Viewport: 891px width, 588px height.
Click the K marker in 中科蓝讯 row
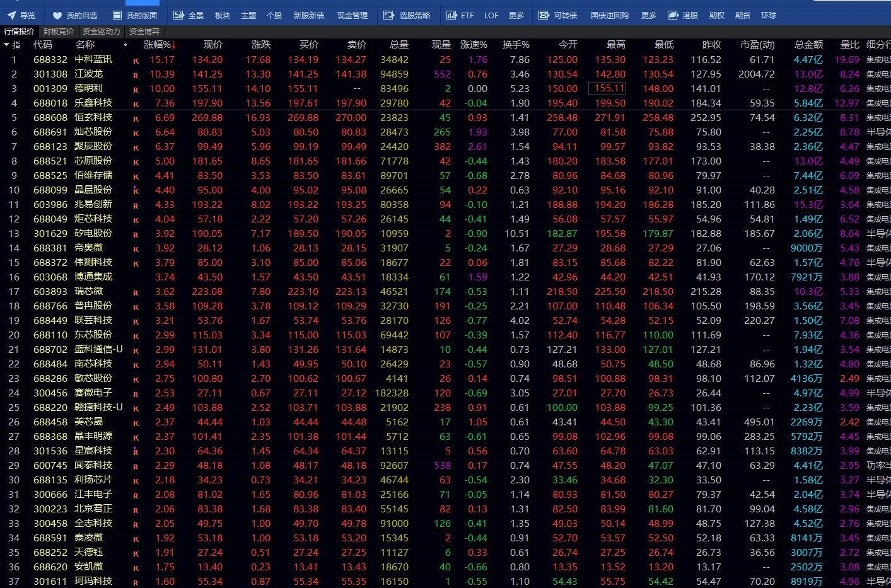pyautogui.click(x=136, y=61)
